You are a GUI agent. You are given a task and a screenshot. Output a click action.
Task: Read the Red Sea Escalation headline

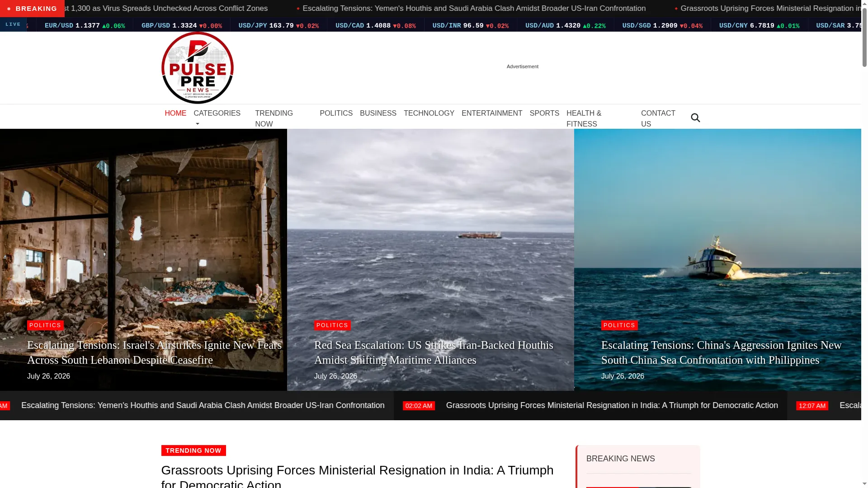(434, 352)
